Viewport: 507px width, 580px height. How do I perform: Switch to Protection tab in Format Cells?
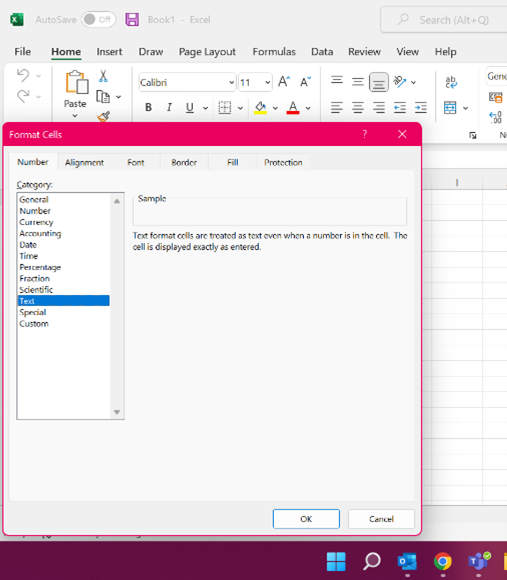point(283,162)
